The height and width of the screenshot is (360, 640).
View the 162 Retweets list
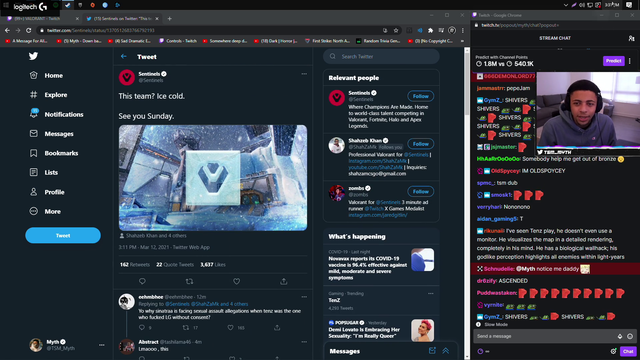(x=135, y=264)
